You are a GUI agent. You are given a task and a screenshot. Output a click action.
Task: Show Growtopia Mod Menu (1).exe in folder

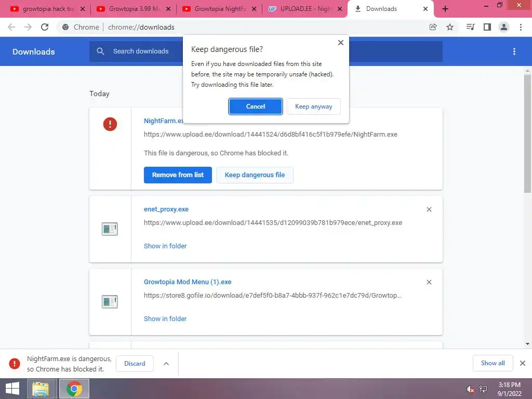coord(165,318)
